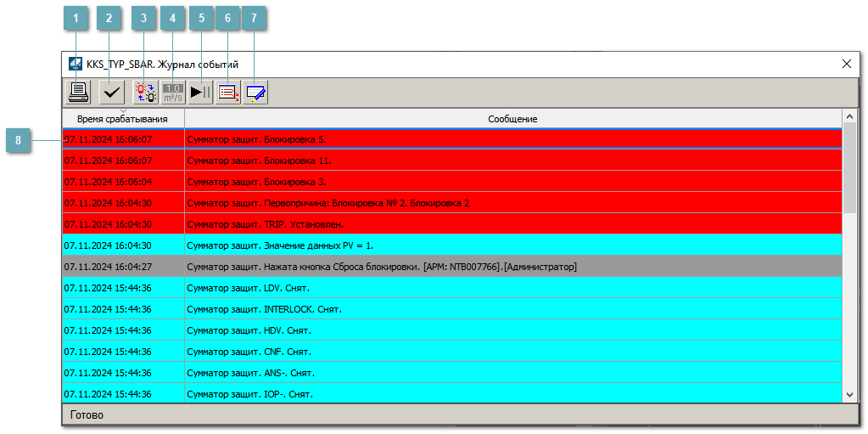Select the TRIP. Установлен event row
The height and width of the screenshot is (434, 868).
point(452,224)
